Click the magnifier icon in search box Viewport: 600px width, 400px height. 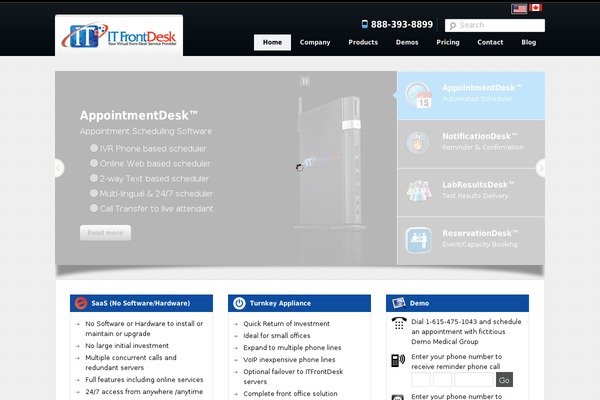pos(453,26)
